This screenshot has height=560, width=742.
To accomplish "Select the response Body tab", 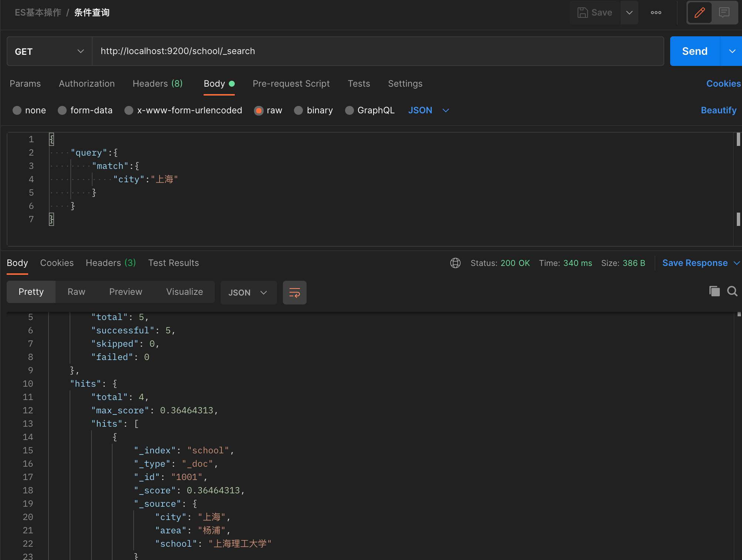I will (17, 263).
